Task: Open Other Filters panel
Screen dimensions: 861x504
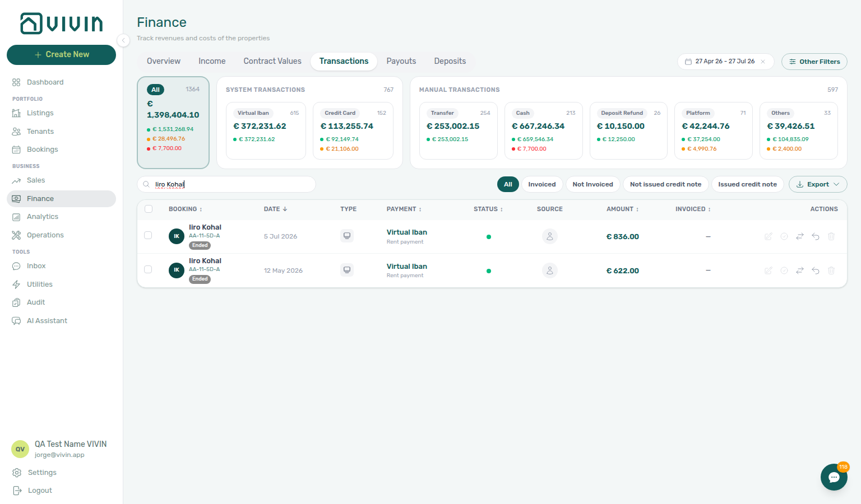Action: tap(814, 62)
